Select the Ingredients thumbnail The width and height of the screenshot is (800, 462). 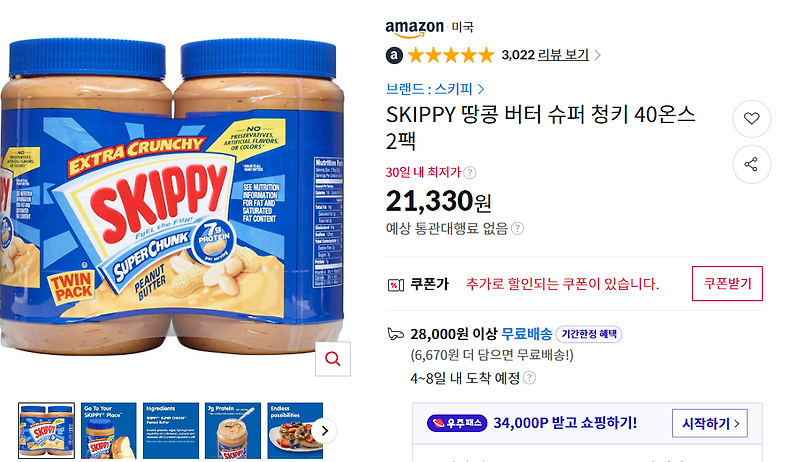coord(171,430)
